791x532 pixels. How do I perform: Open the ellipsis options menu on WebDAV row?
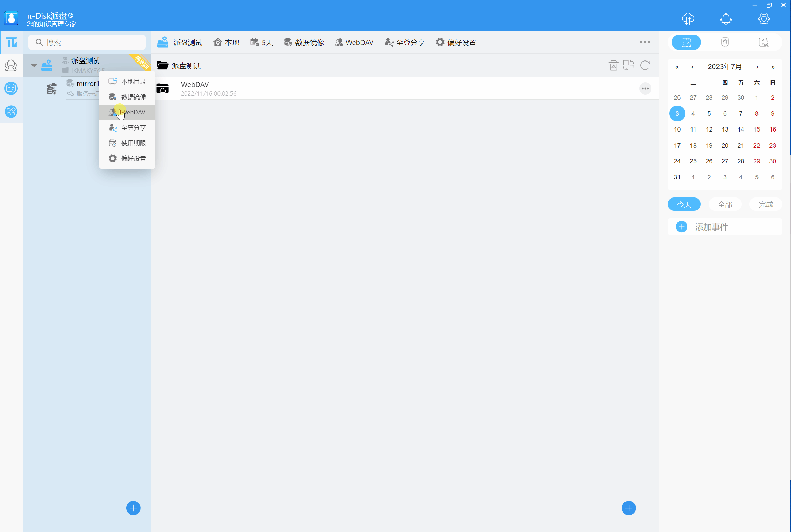(x=645, y=88)
